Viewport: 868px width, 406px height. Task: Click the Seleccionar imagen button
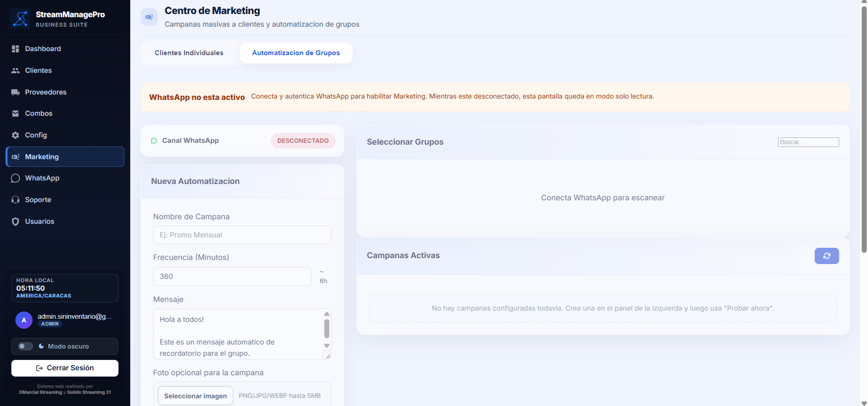(x=195, y=396)
